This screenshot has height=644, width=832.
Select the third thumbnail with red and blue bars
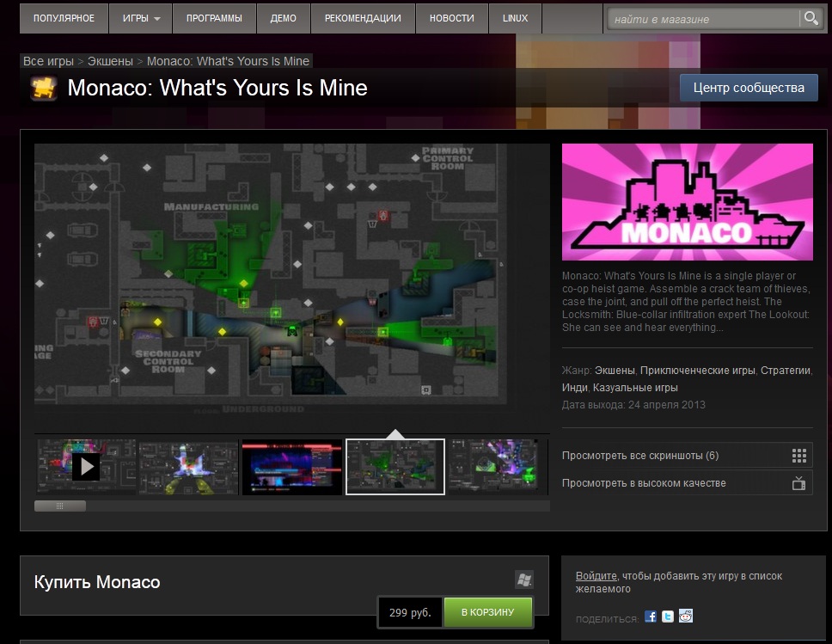tap(292, 467)
